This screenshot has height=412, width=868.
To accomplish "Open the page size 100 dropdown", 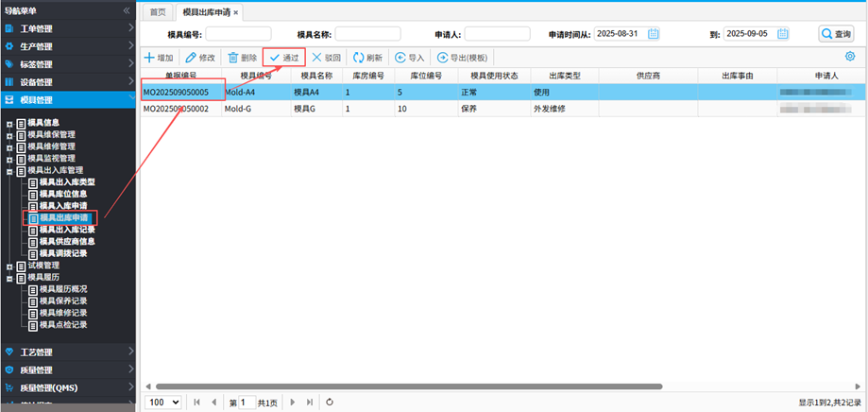I will pyautogui.click(x=163, y=402).
